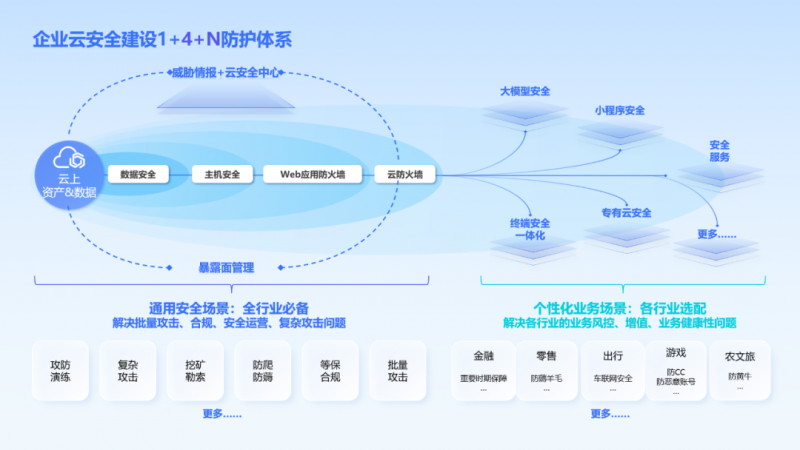
Task: Expand 更多 under the general scenario cards
Action: click(221, 412)
